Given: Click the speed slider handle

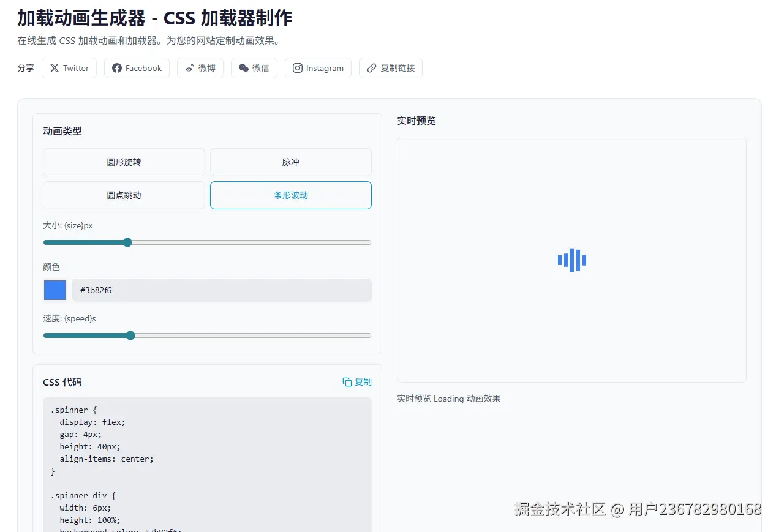Looking at the screenshot, I should coord(130,335).
